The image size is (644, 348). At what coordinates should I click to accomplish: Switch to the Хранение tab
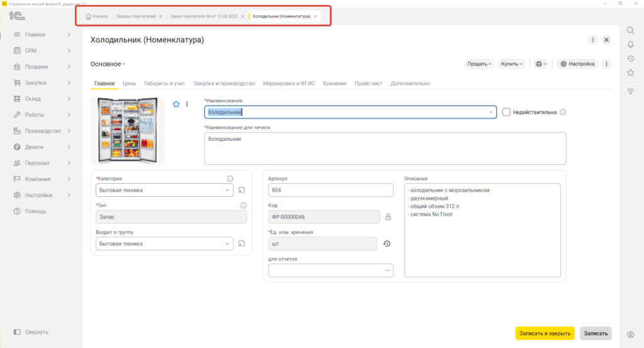335,84
